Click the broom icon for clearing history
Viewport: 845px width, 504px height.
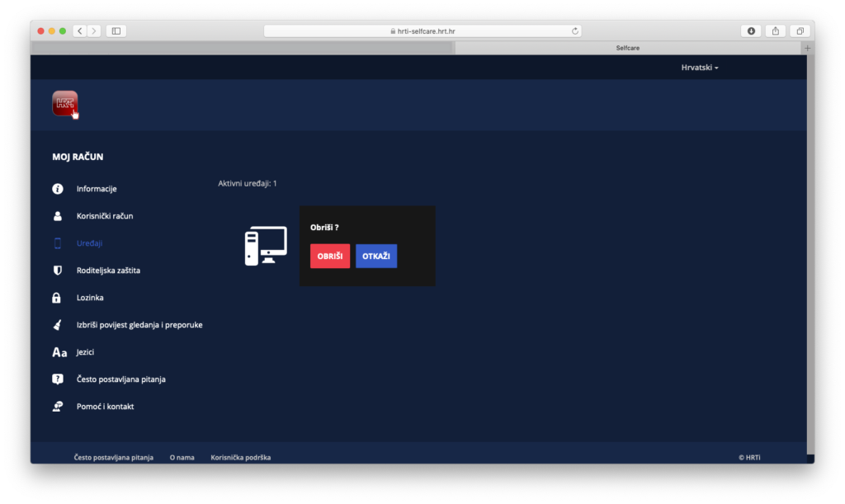[x=58, y=325]
